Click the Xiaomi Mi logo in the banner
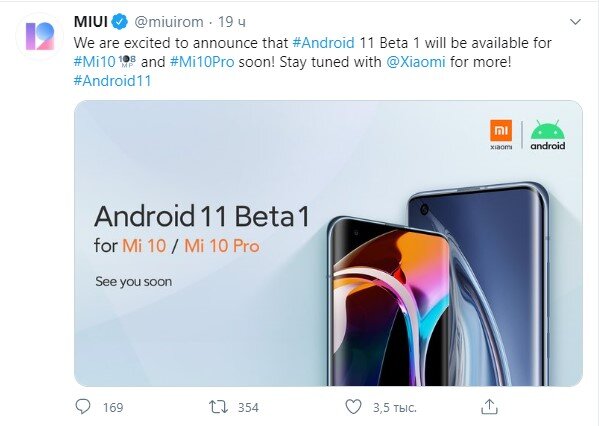 [x=501, y=134]
